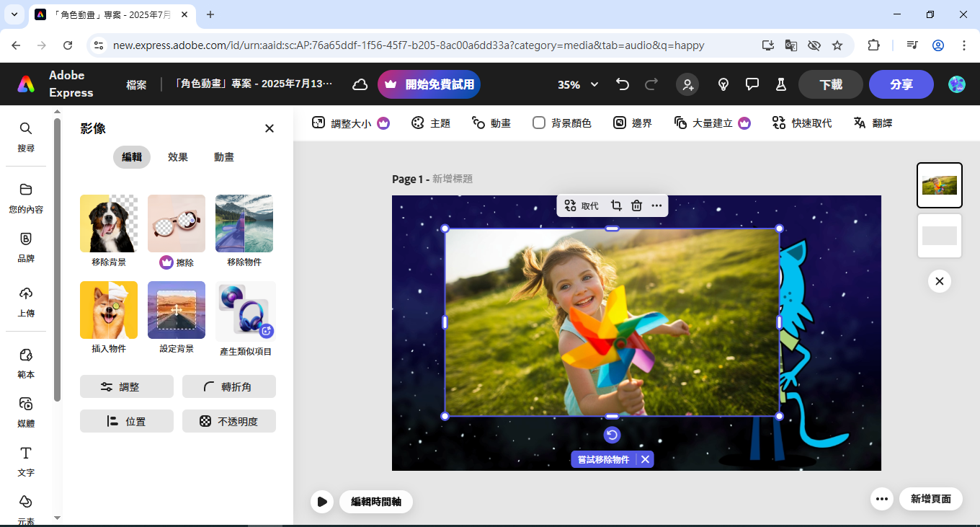Click the undo arrow in the header
This screenshot has height=527, width=980.
click(623, 84)
